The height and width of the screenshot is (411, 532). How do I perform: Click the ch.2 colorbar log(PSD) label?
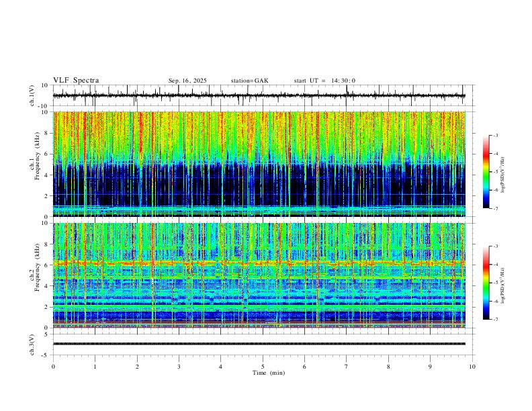pos(503,285)
